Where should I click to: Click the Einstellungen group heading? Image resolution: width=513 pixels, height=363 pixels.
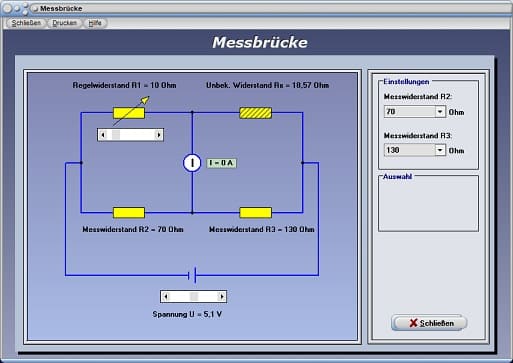click(406, 82)
